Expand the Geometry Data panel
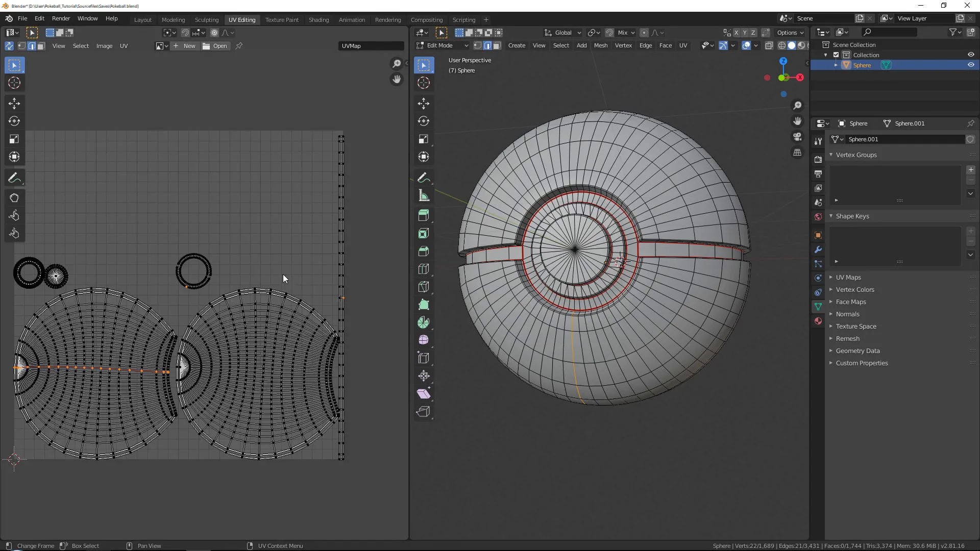The height and width of the screenshot is (551, 980). pyautogui.click(x=857, y=351)
